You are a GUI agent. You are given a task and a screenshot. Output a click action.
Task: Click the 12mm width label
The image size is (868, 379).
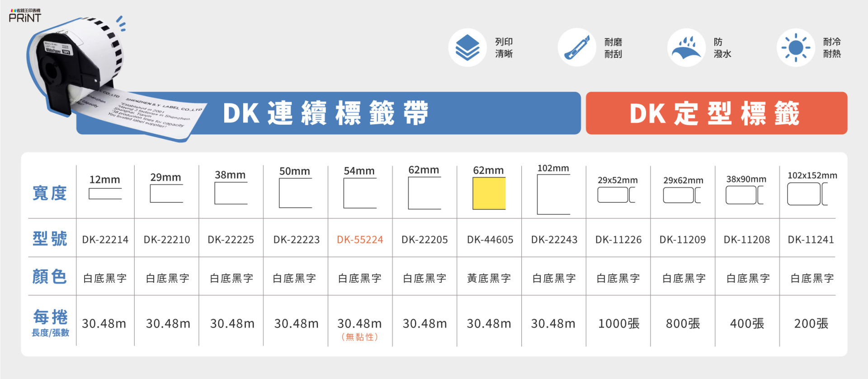coord(104,179)
